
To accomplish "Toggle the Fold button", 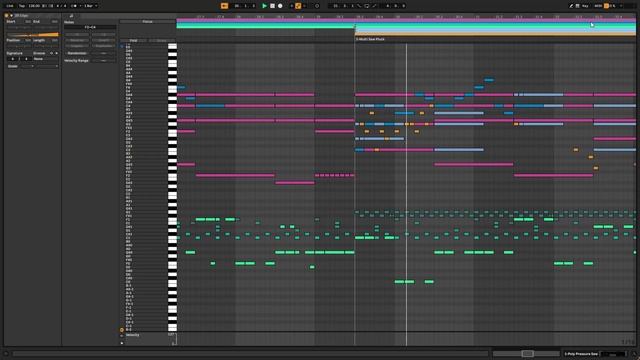I will 133,40.
